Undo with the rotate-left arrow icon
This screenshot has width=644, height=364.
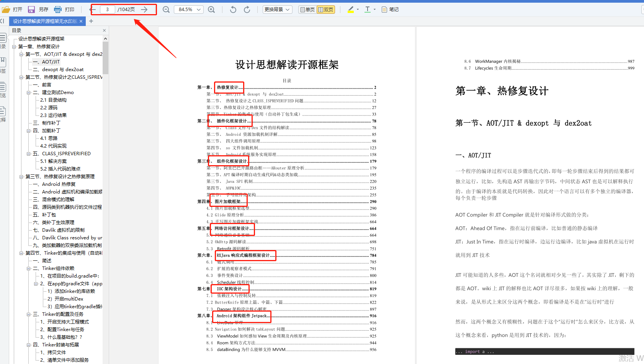(x=233, y=9)
